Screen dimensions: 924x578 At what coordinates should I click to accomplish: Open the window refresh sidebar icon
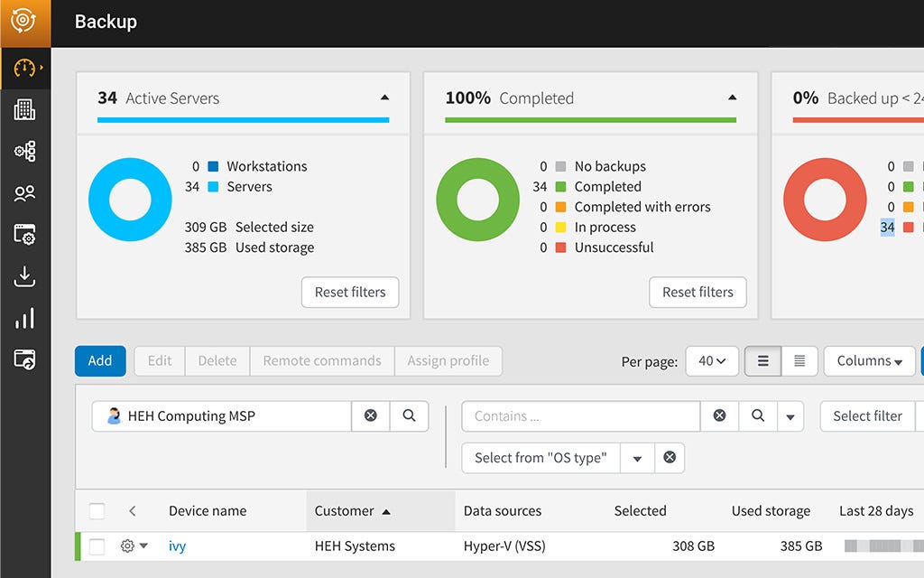pos(24,359)
